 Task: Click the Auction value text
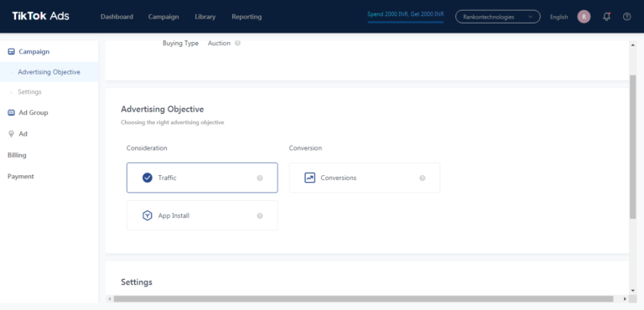click(219, 43)
